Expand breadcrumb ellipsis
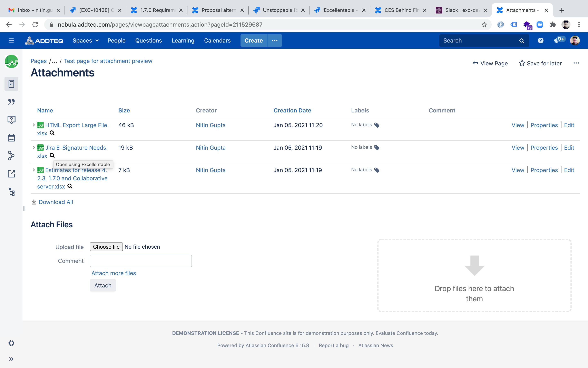588x368 pixels. [55, 61]
